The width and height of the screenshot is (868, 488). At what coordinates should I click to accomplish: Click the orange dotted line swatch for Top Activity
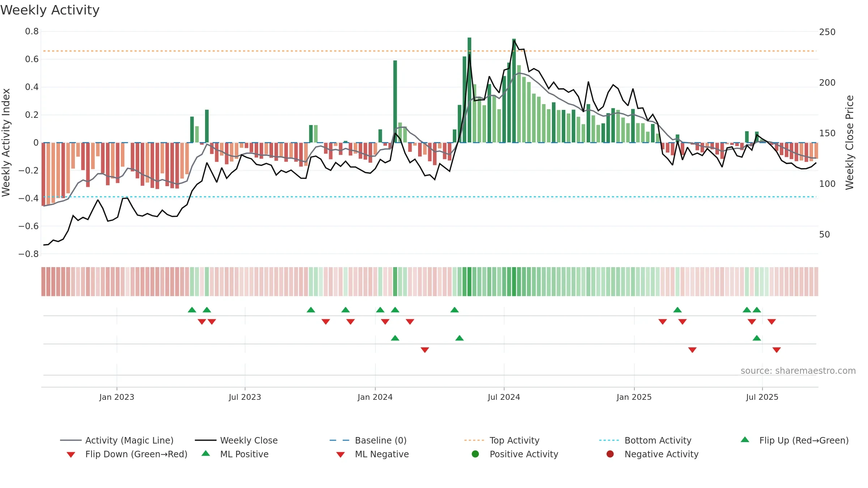click(x=474, y=440)
